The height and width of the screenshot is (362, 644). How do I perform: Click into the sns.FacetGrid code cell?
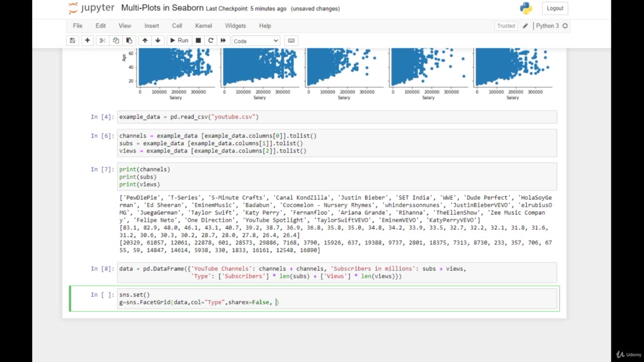(x=337, y=299)
